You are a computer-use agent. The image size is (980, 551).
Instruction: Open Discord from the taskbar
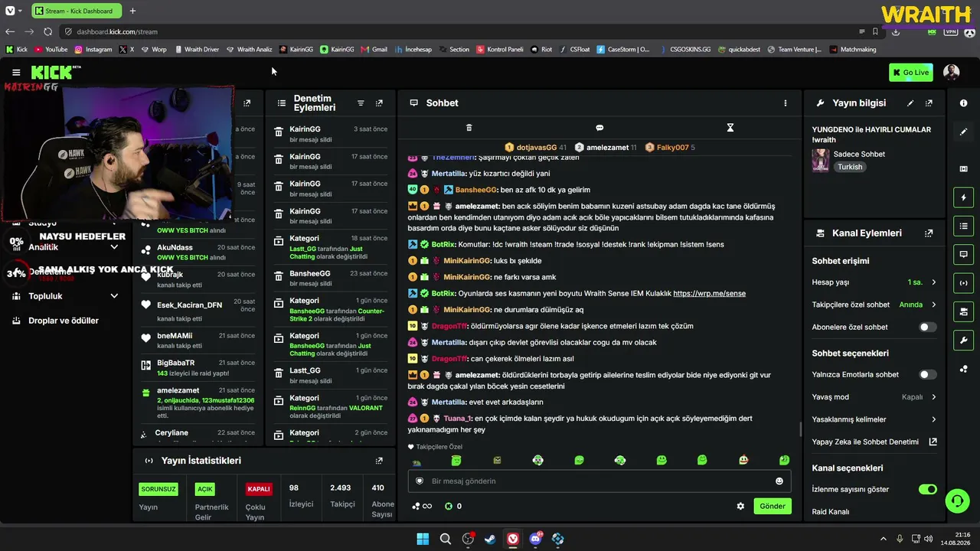pyautogui.click(x=535, y=539)
